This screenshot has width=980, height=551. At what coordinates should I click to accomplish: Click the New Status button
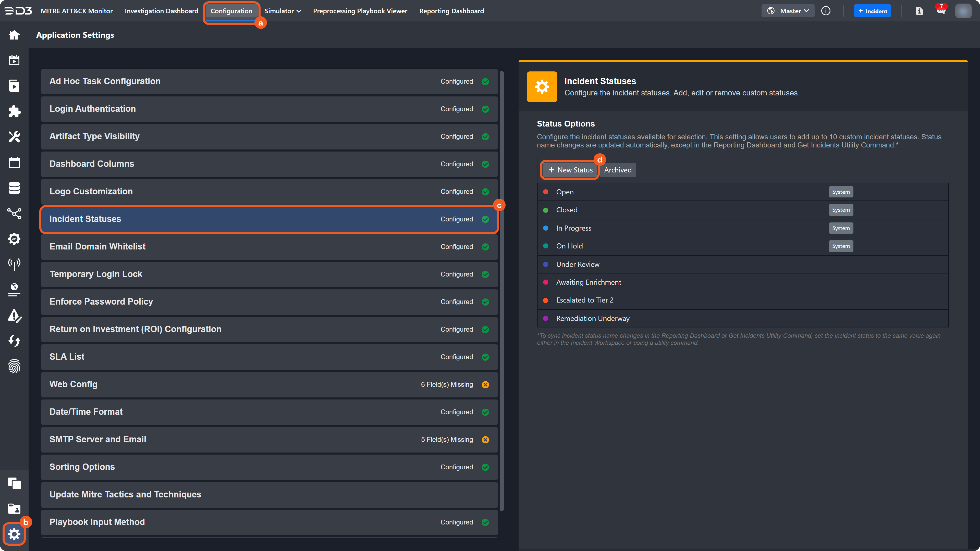pos(570,170)
